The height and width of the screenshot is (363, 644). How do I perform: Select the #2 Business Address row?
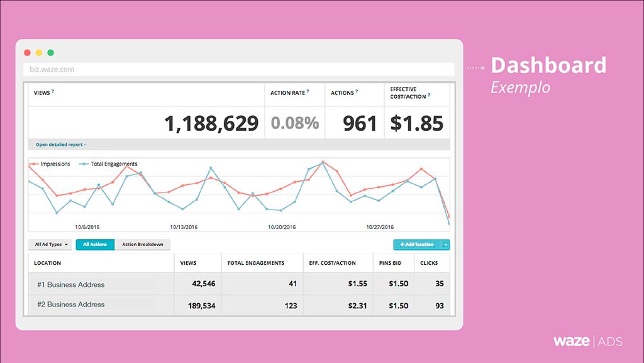pyautogui.click(x=239, y=305)
